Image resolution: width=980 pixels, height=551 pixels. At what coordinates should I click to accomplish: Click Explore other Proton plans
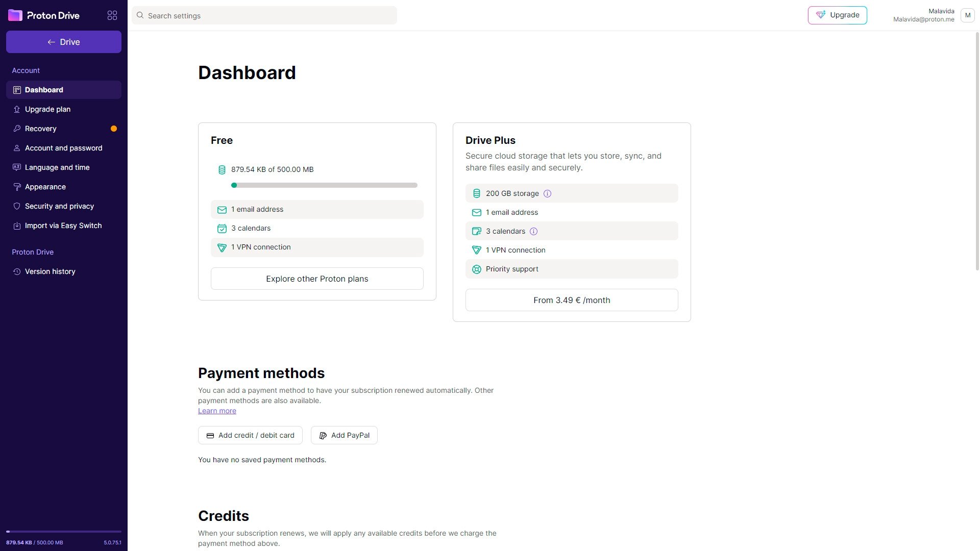(x=317, y=279)
